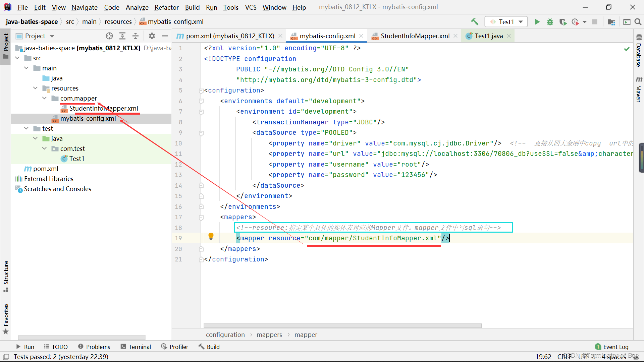Open the VCS menu
The image size is (644, 362).
[x=251, y=7]
